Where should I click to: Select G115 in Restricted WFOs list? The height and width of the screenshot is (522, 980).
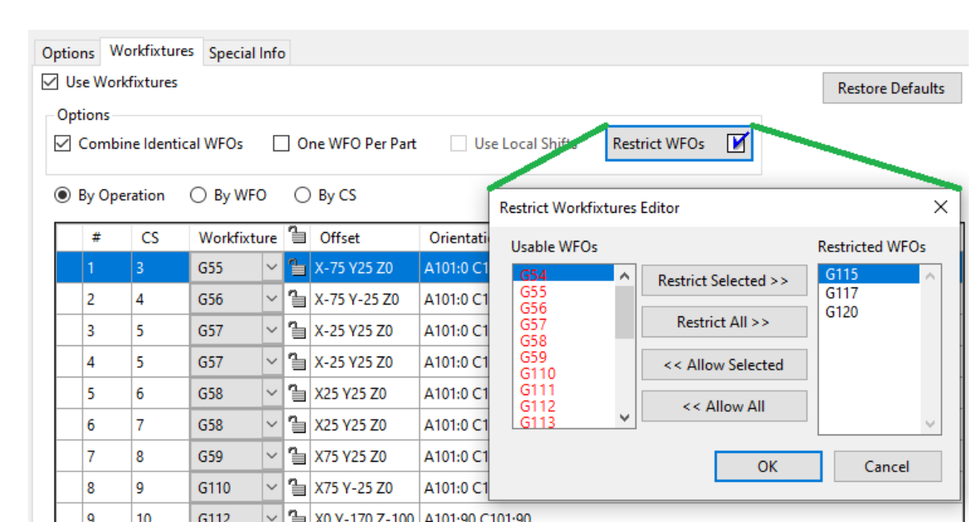click(x=869, y=274)
